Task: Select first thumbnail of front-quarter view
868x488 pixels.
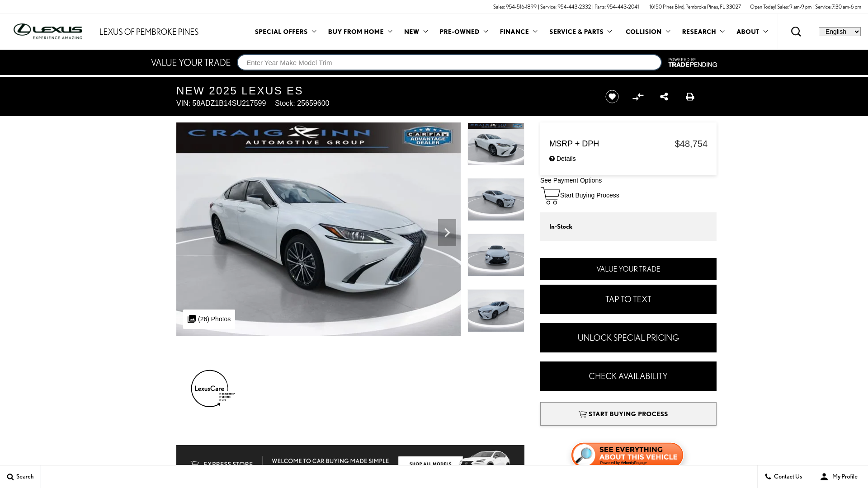Action: pos(496,144)
